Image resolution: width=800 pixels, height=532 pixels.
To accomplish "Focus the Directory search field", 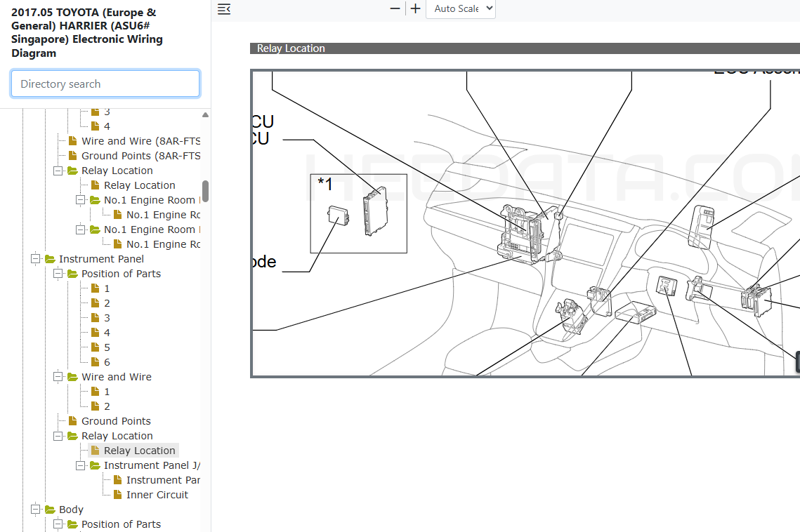I will (x=105, y=84).
